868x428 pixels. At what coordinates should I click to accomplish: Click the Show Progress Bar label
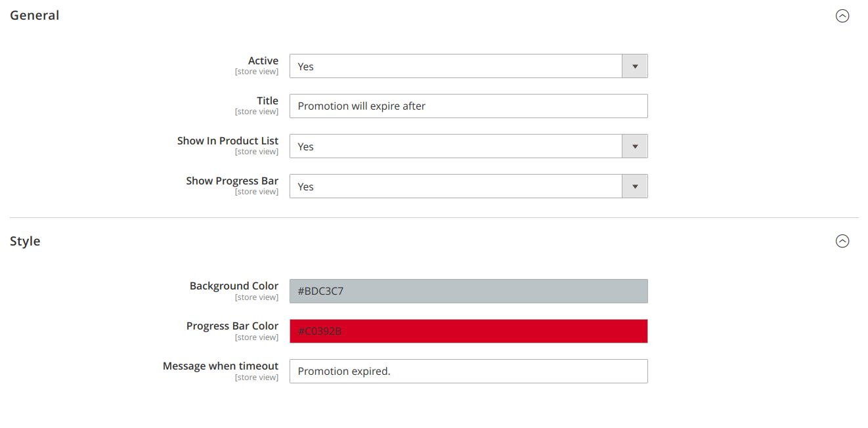tap(232, 181)
